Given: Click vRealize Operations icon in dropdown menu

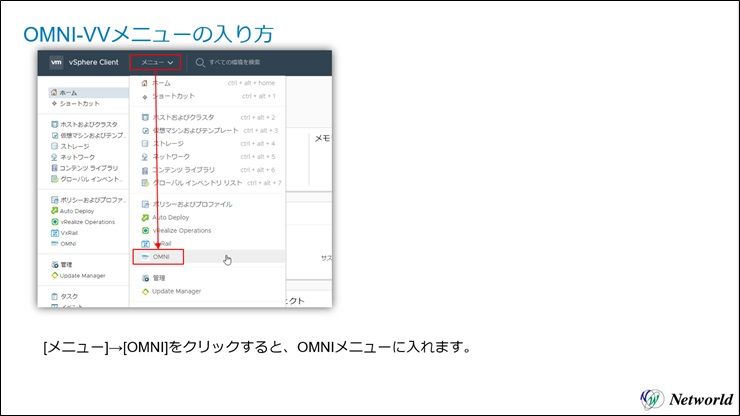Looking at the screenshot, I should point(145,230).
